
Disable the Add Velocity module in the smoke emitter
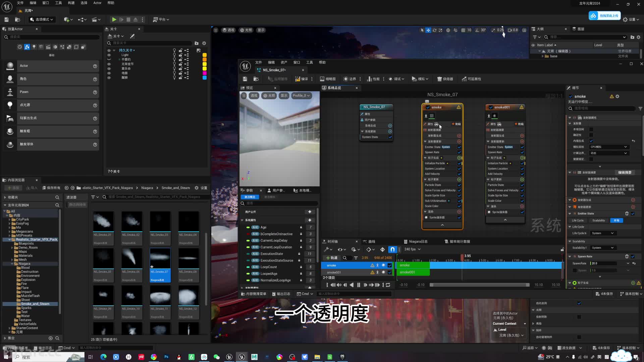coord(459,174)
